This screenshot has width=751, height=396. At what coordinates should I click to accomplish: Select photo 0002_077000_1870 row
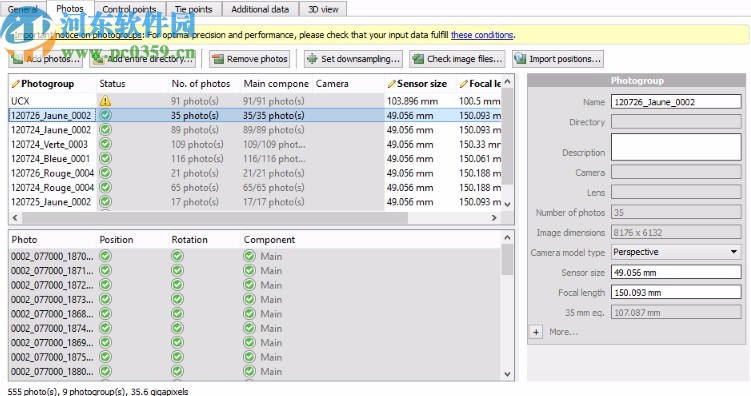click(255, 256)
